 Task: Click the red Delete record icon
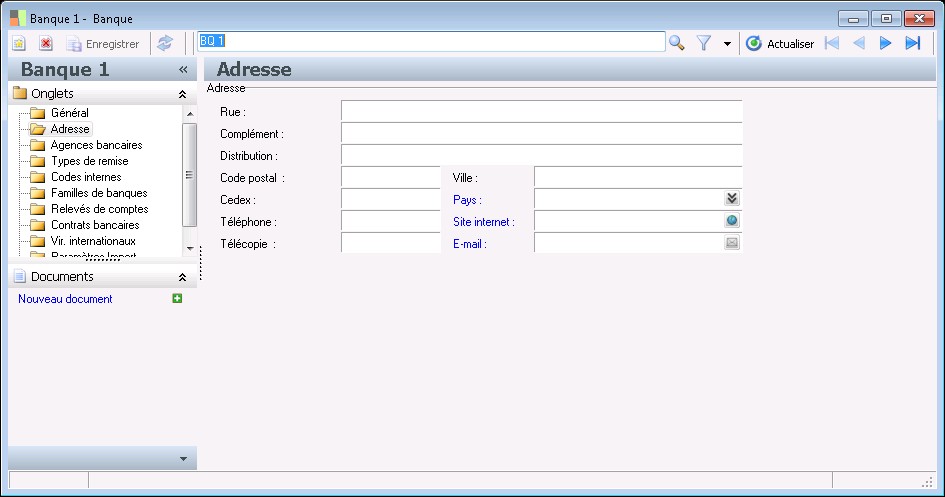[x=46, y=43]
